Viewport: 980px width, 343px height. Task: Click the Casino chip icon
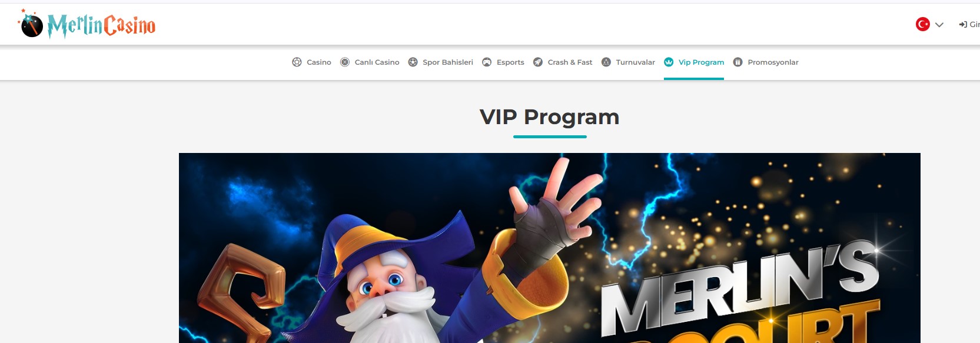(297, 62)
